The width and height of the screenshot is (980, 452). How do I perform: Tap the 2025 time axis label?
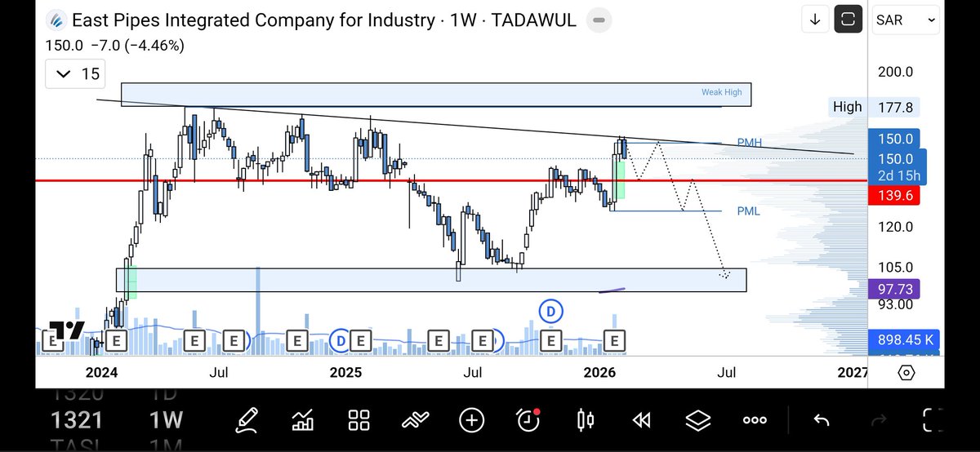[x=345, y=373]
